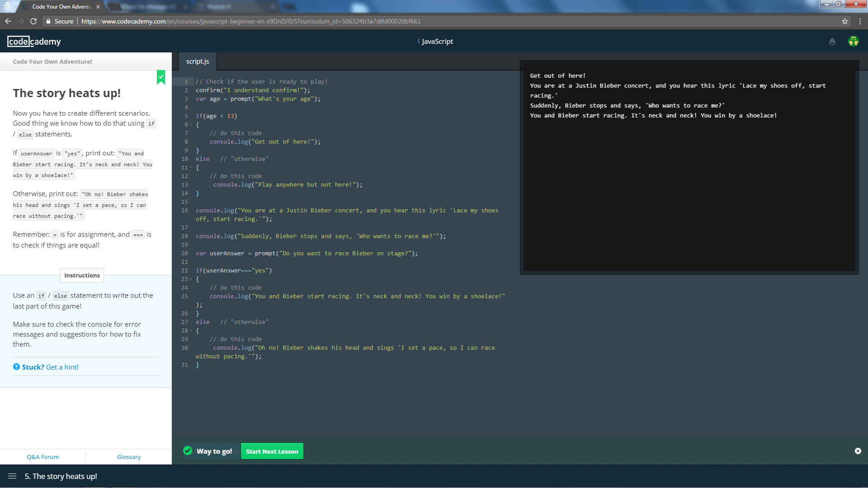Click line number 16 in the gutter
This screenshot has width=868, height=488.
point(184,211)
